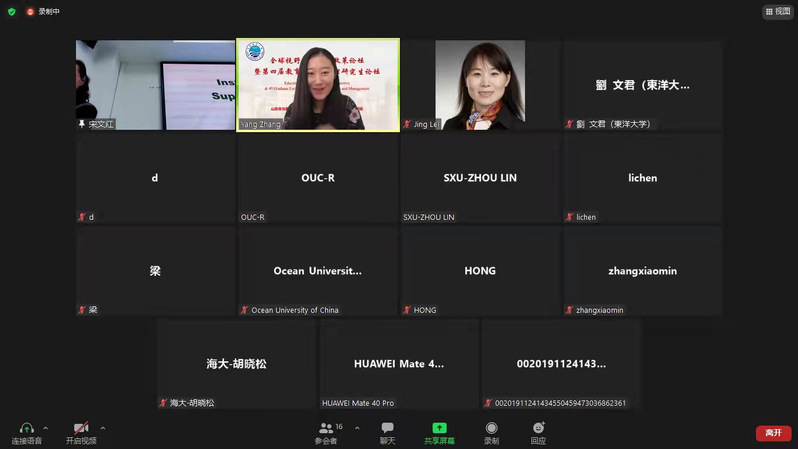Select the HUAWEI Mate 40 Pro tile
The height and width of the screenshot is (449, 798).
pyautogui.click(x=399, y=364)
